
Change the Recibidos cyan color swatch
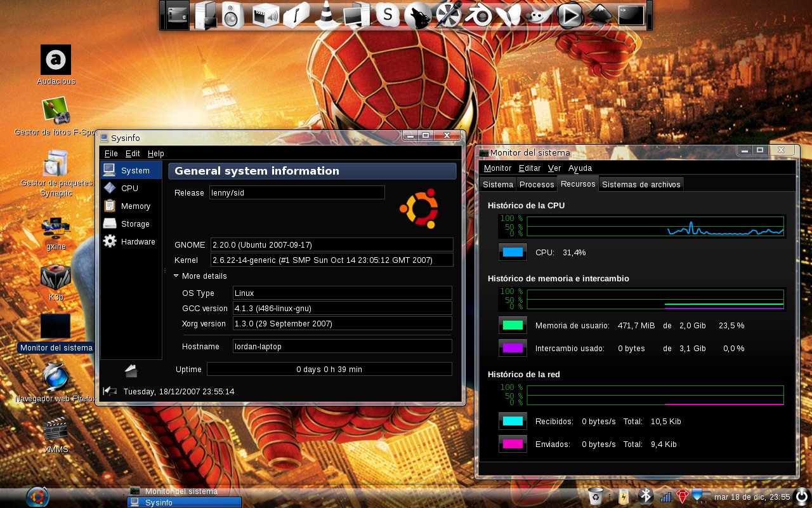(x=513, y=421)
